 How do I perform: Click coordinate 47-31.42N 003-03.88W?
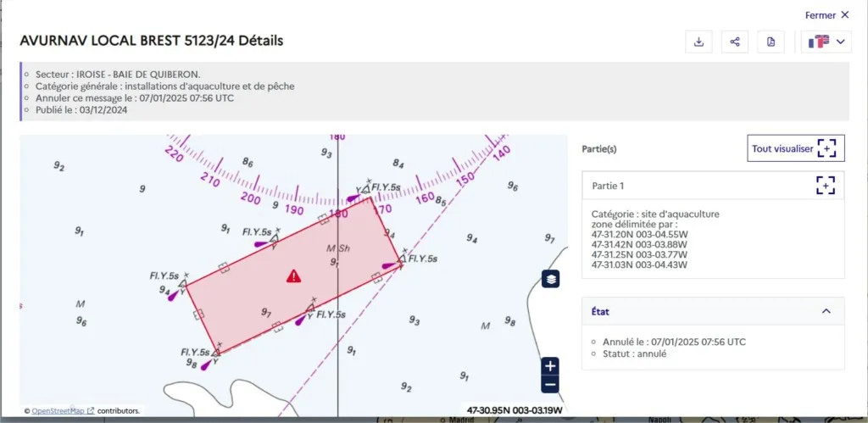tap(639, 244)
